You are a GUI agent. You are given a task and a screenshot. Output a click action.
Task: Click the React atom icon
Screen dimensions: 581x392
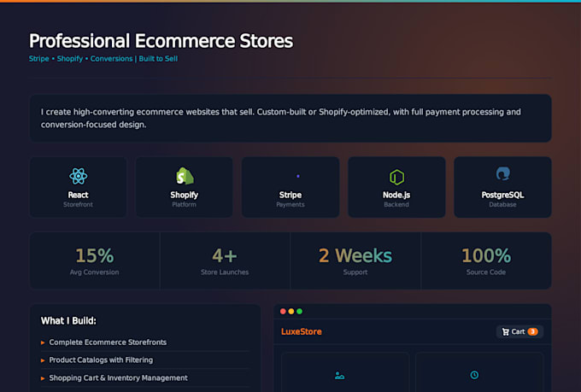pyautogui.click(x=79, y=176)
